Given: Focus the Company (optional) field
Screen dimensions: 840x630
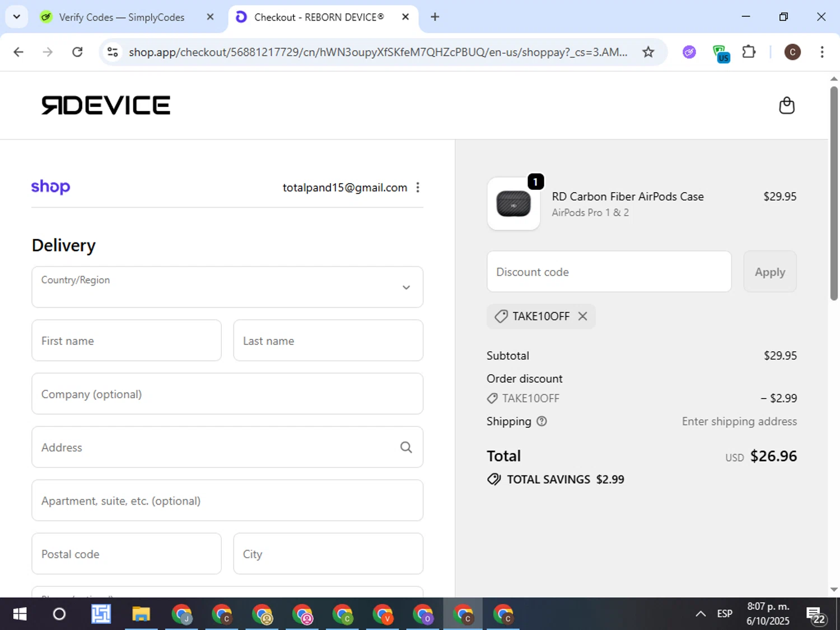Looking at the screenshot, I should pos(227,394).
